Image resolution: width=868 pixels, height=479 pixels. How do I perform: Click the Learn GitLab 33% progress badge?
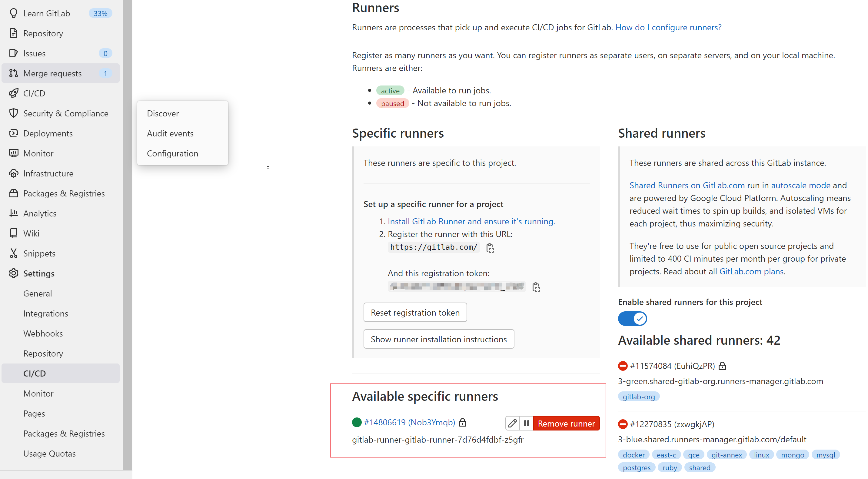coord(100,13)
